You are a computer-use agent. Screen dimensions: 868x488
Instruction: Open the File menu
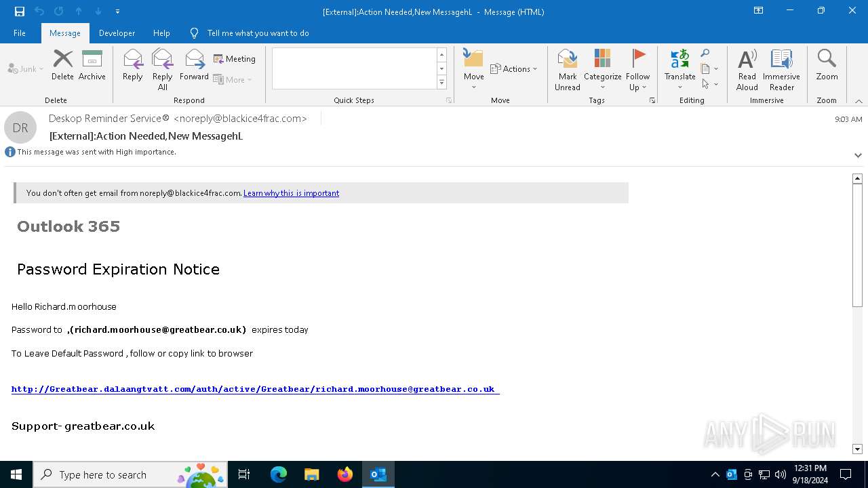[20, 33]
